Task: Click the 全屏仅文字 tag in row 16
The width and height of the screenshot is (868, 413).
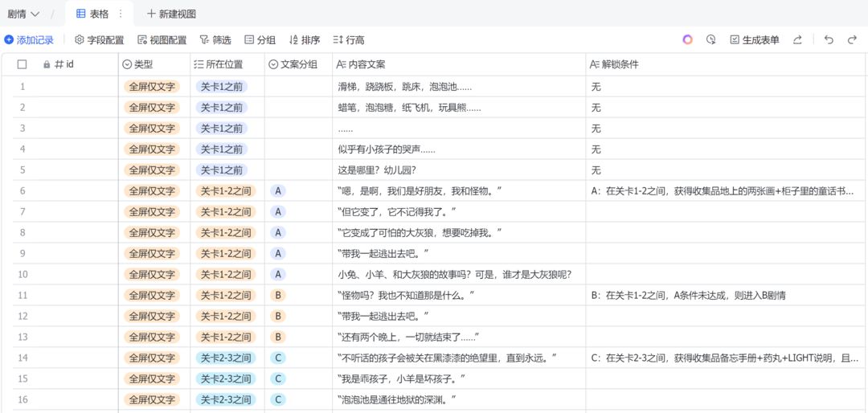Action: [x=152, y=399]
